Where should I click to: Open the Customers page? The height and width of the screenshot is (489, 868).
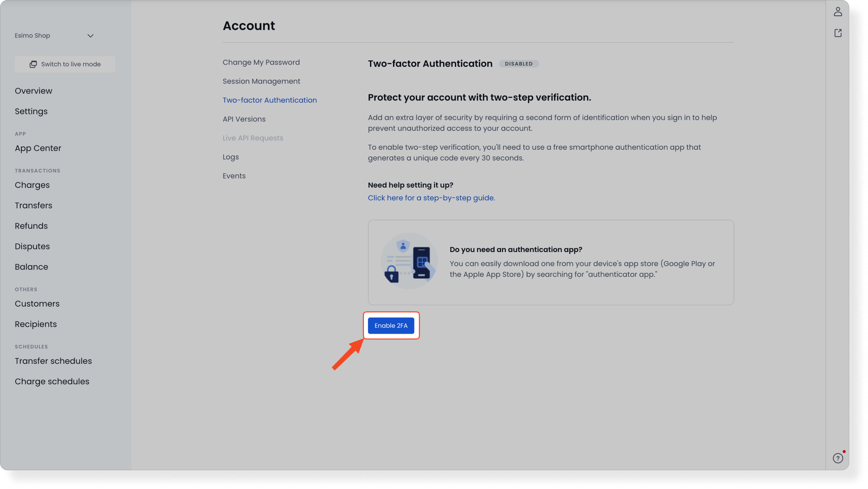[x=37, y=303]
